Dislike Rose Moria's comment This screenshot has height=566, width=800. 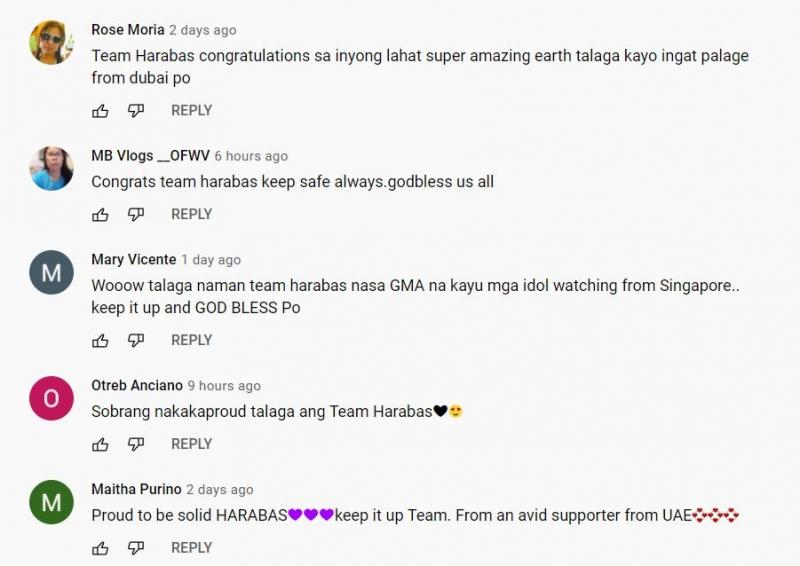tap(136, 111)
